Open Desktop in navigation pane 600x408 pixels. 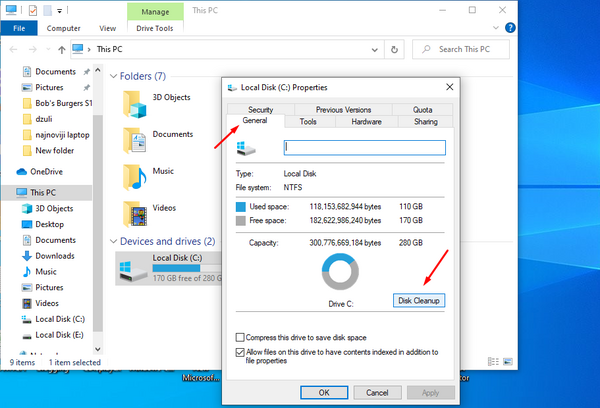tap(43, 224)
